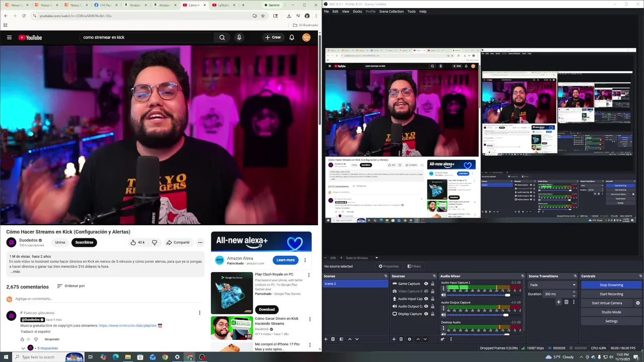Remove the selected scene using the Scenes trash icon
The width and height of the screenshot is (644, 362).
pos(333,339)
